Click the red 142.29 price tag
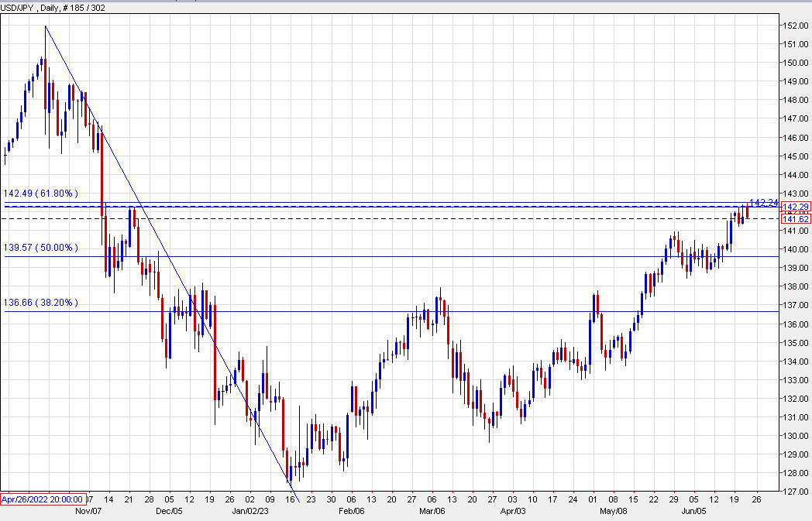 tap(795, 207)
